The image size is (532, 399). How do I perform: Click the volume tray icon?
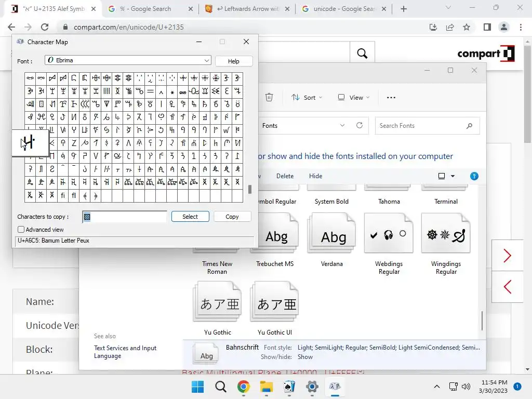click(x=466, y=387)
